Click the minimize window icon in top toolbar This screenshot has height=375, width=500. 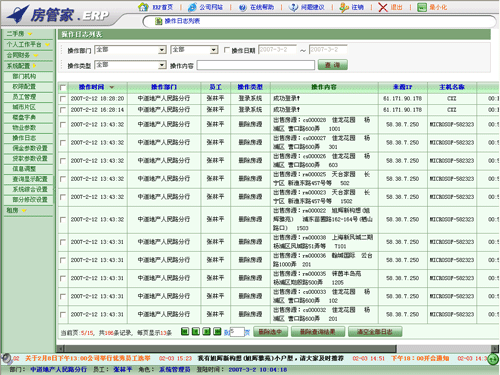422,7
